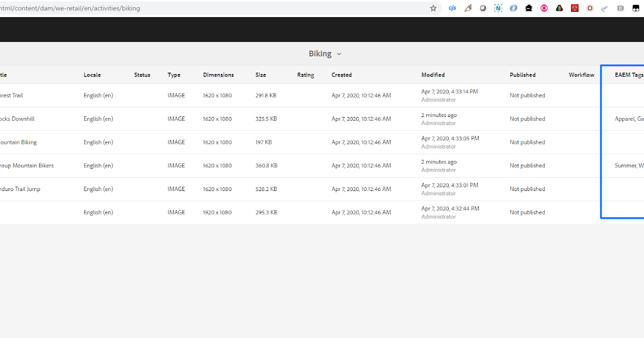Open the Notion Web Clipper extension
The height and width of the screenshot is (338, 644).
coord(498,8)
